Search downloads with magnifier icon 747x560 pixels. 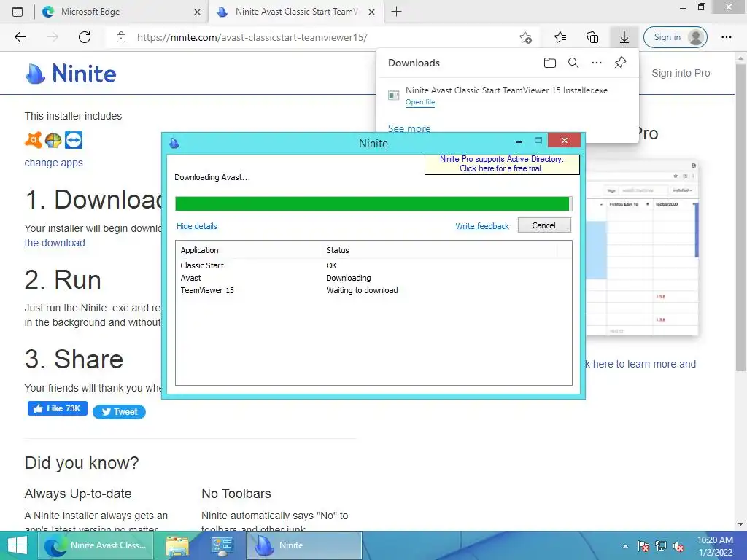[573, 63]
